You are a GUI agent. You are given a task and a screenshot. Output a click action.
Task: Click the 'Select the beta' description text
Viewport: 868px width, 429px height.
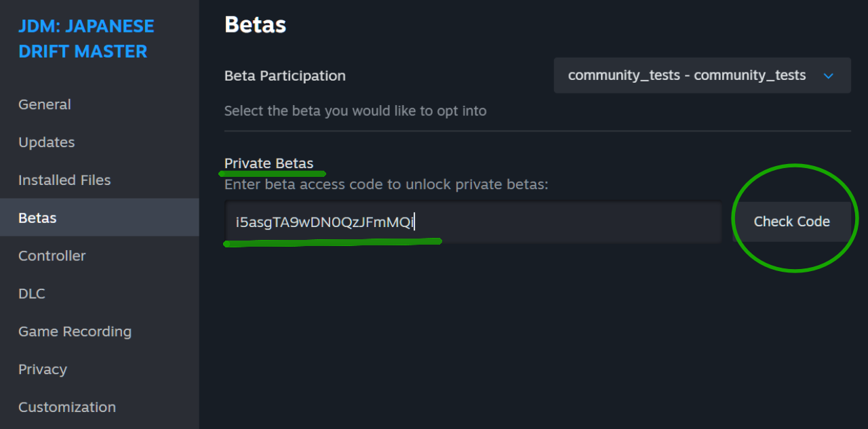(x=355, y=111)
